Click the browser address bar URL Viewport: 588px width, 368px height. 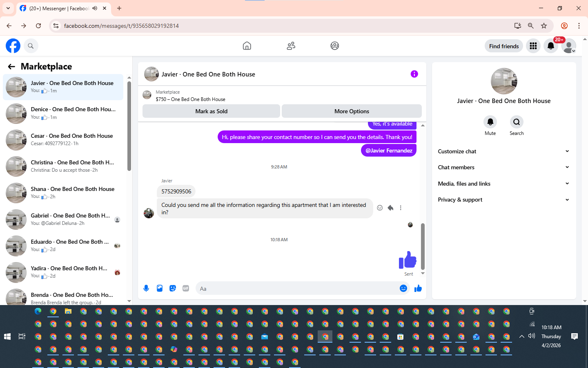tap(121, 26)
